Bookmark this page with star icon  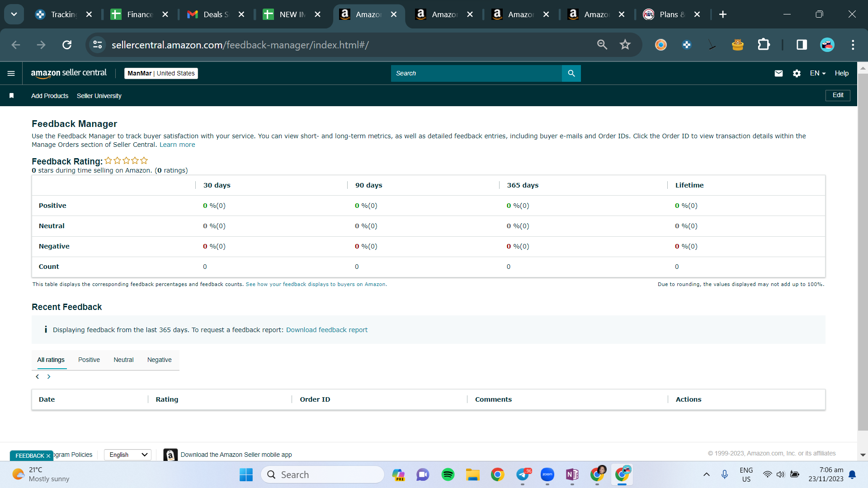pos(625,45)
